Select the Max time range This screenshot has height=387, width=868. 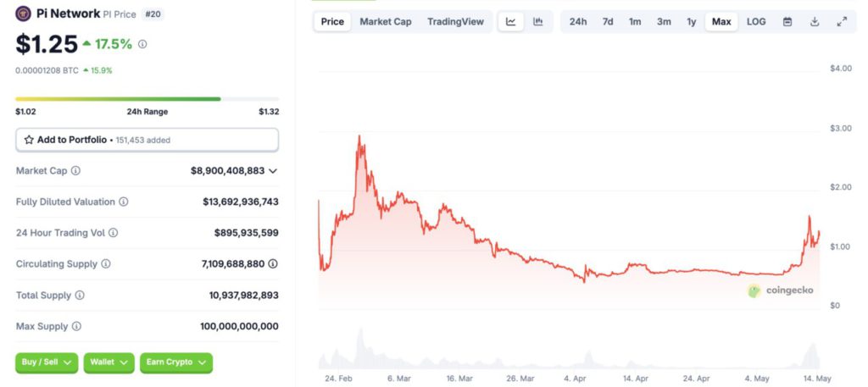point(721,21)
